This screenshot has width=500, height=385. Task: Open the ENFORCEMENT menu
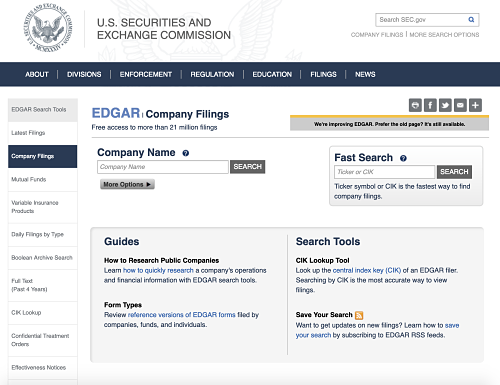click(146, 74)
